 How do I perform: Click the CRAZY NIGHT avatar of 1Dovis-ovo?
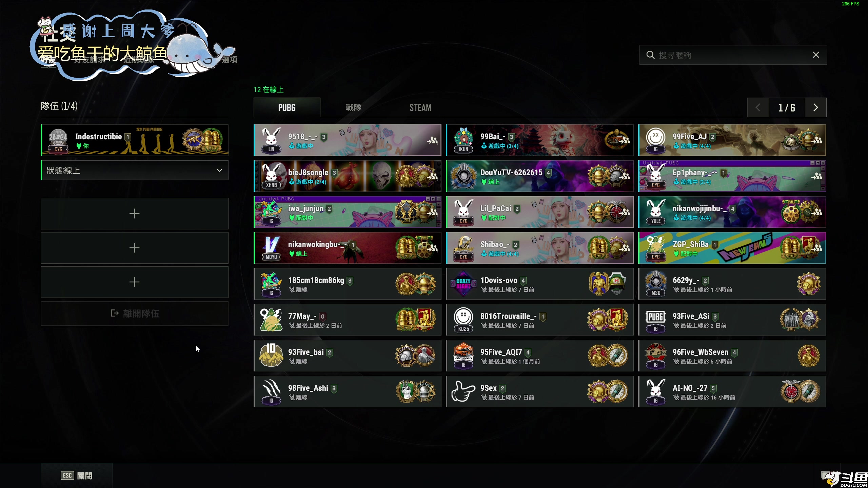(x=463, y=284)
